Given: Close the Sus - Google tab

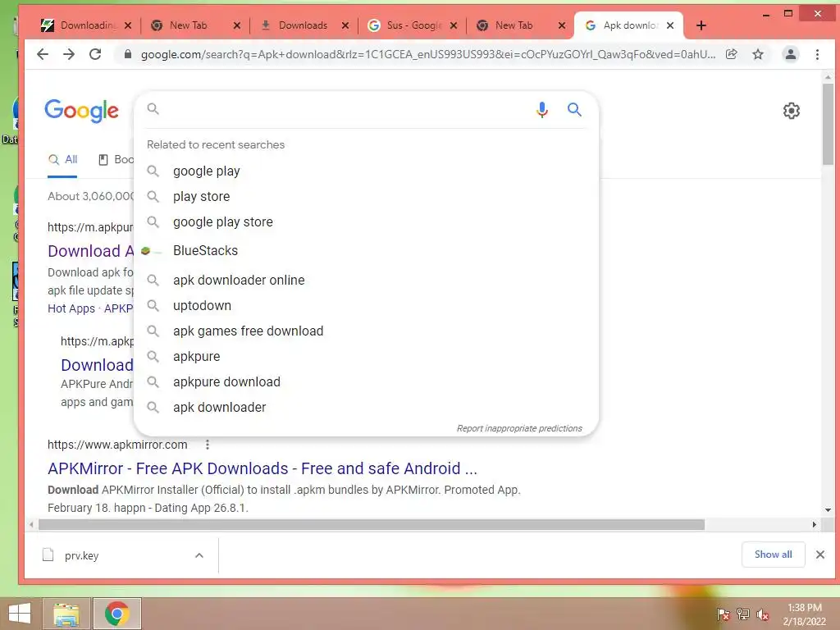Looking at the screenshot, I should 454,25.
